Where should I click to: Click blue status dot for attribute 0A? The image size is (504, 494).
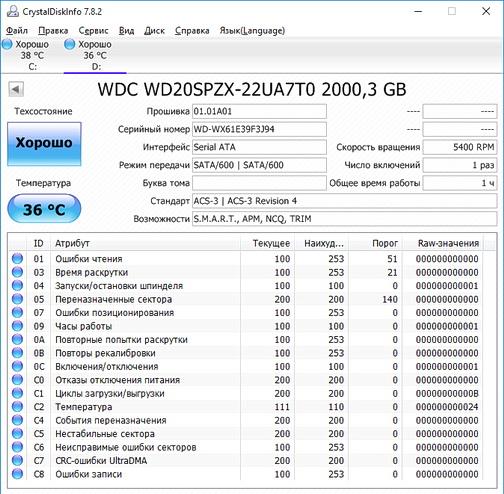tap(17, 339)
